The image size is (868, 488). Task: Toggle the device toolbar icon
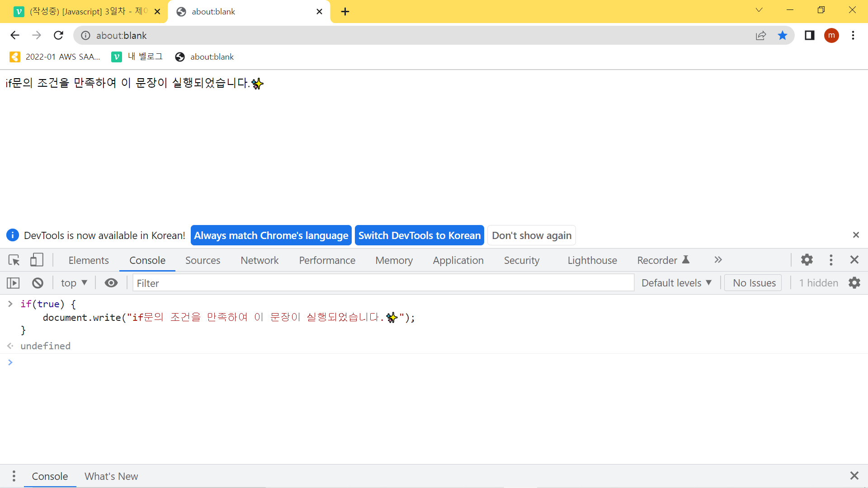tap(37, 260)
